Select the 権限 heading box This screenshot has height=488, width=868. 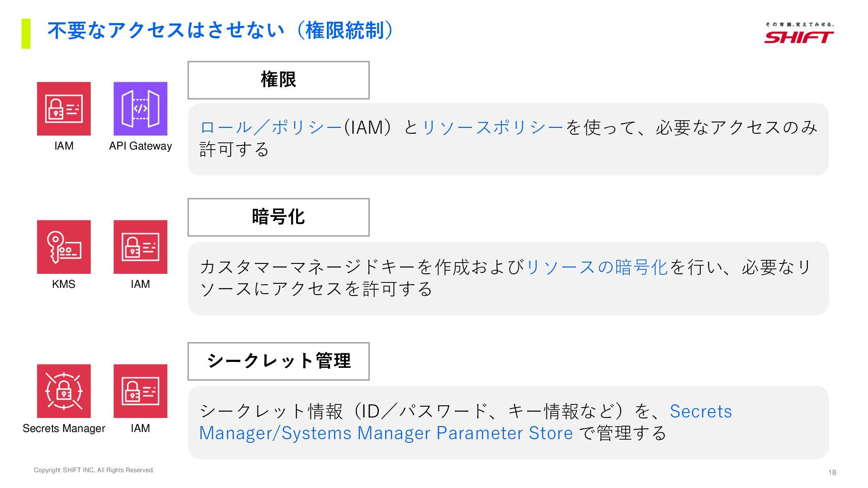278,80
